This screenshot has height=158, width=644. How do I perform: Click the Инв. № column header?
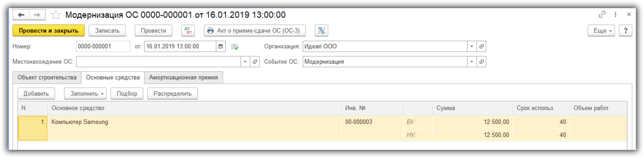click(372, 108)
